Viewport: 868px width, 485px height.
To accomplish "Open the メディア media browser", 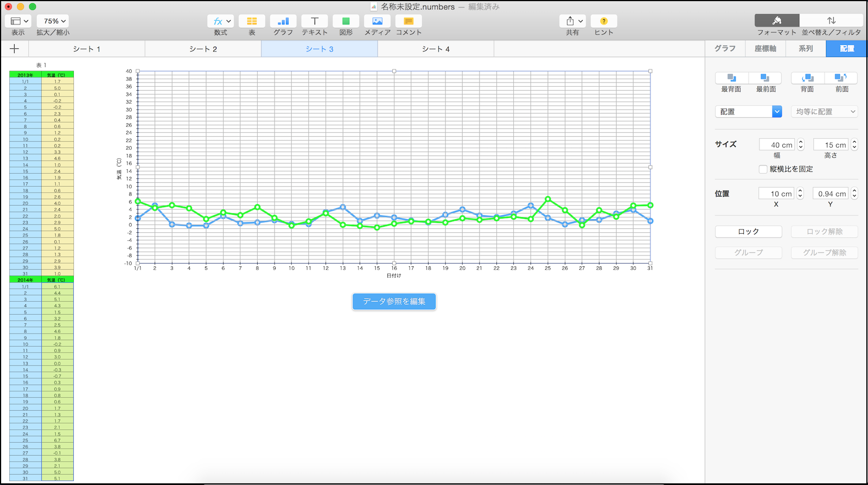I will pyautogui.click(x=377, y=21).
